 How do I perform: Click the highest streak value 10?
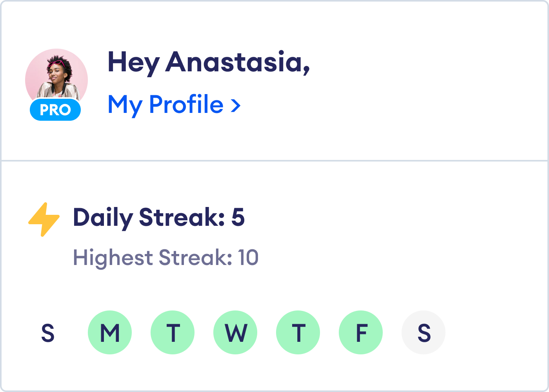pos(248,258)
